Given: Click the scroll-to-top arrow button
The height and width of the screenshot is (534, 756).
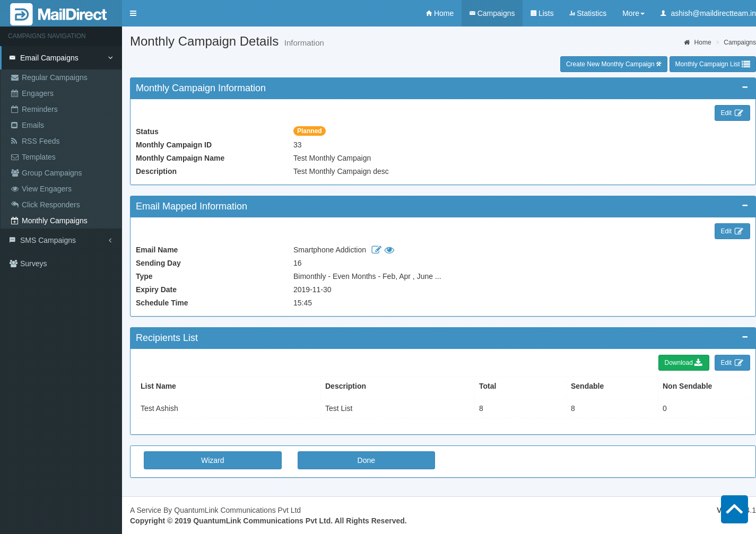Looking at the screenshot, I should pos(734,509).
